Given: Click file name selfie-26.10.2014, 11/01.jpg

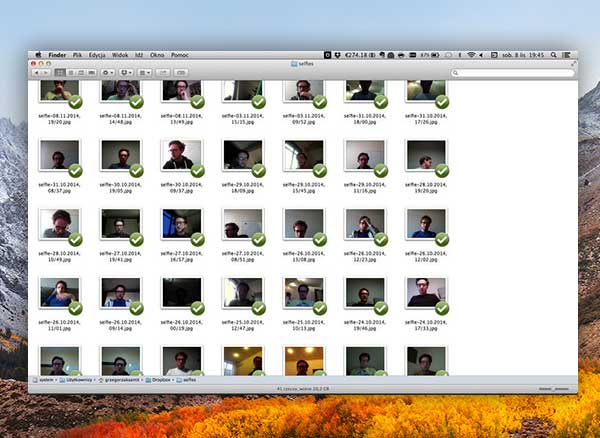Looking at the screenshot, I should (x=59, y=326).
